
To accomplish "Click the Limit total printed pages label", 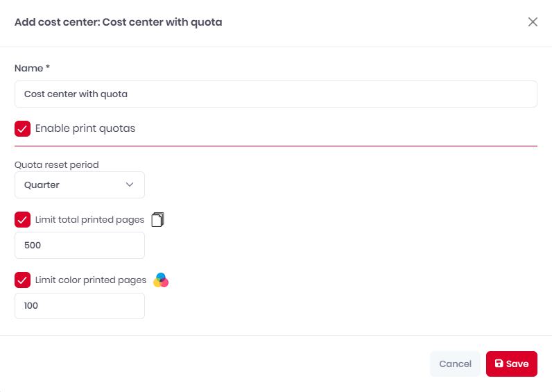I will pos(89,220).
